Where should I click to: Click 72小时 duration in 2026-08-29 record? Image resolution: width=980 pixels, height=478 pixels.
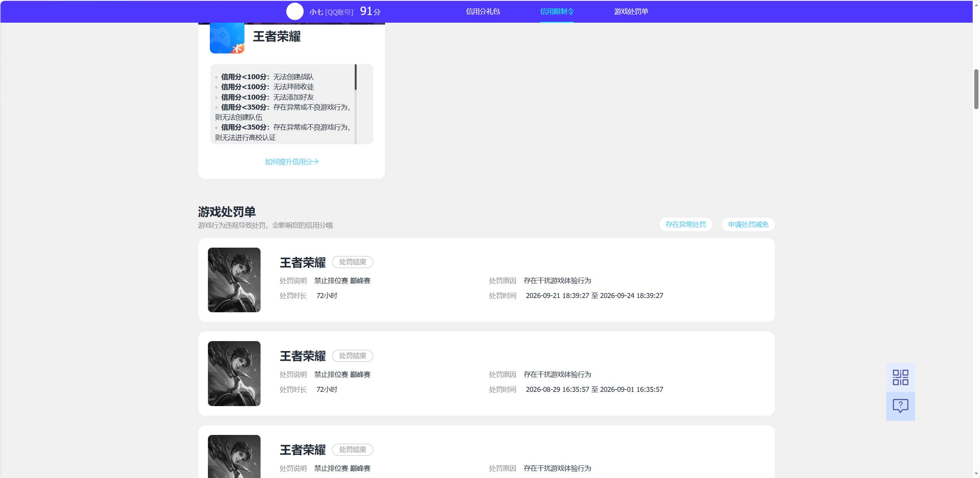pos(327,390)
